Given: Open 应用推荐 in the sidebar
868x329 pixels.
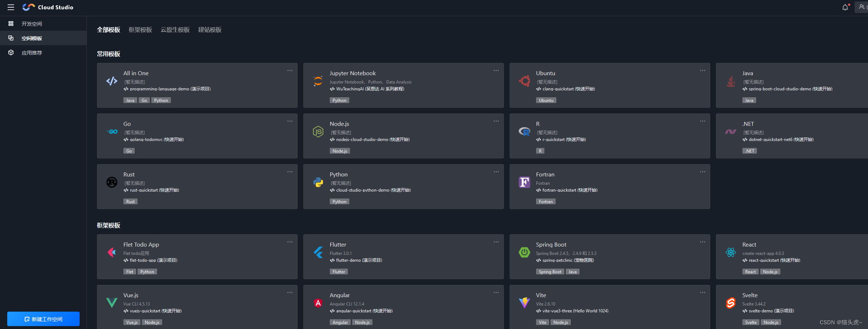Looking at the screenshot, I should 32,52.
